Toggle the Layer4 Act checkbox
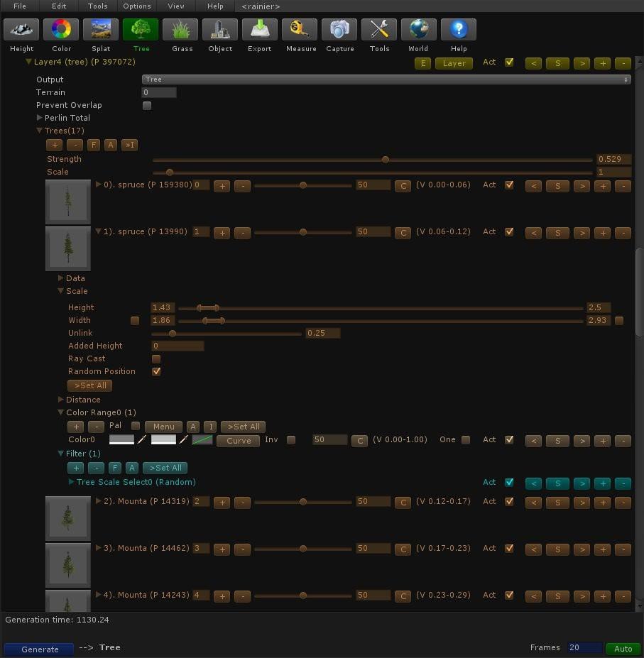 point(509,62)
